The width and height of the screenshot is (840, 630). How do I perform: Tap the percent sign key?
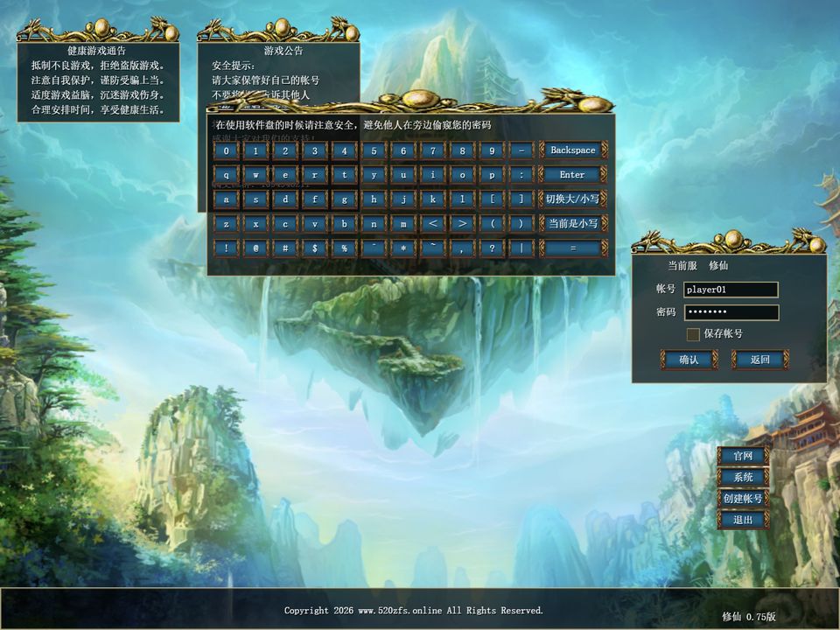pyautogui.click(x=345, y=248)
